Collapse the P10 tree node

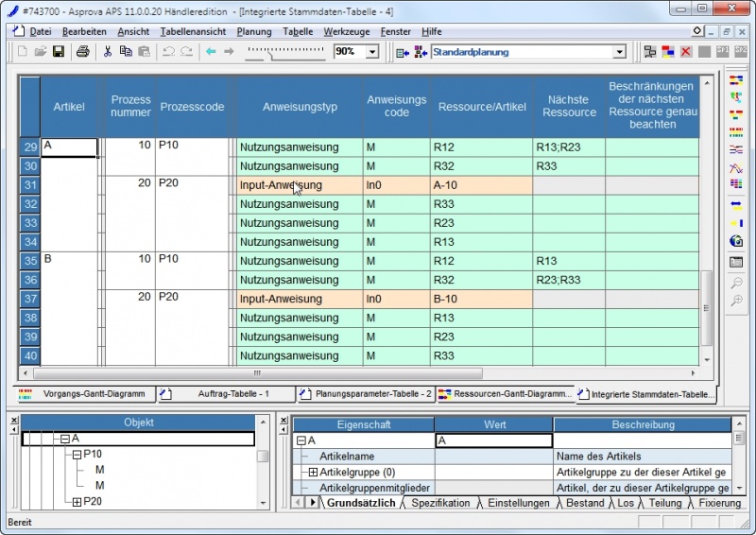click(x=77, y=455)
